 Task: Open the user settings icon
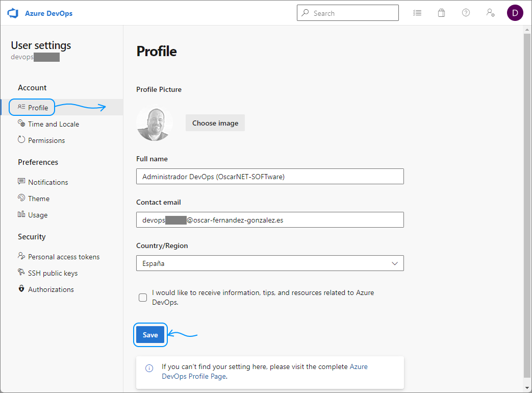click(x=490, y=13)
